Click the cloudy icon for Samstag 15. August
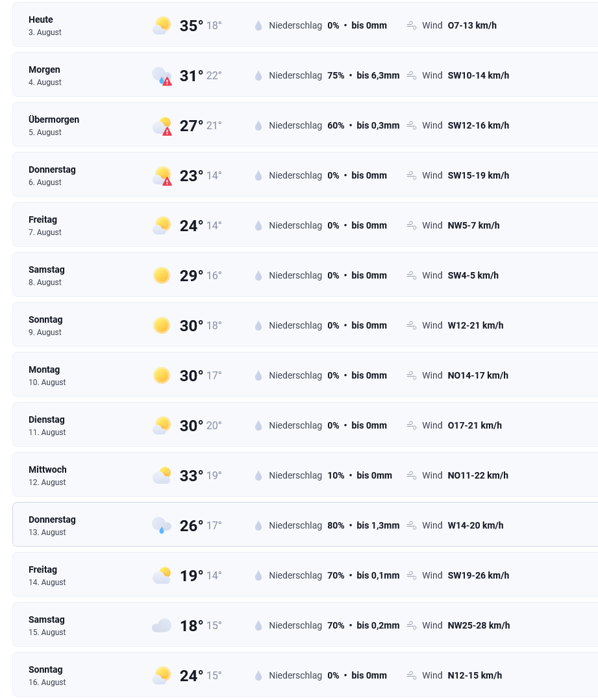Screen dimensions: 598x700 162,625
